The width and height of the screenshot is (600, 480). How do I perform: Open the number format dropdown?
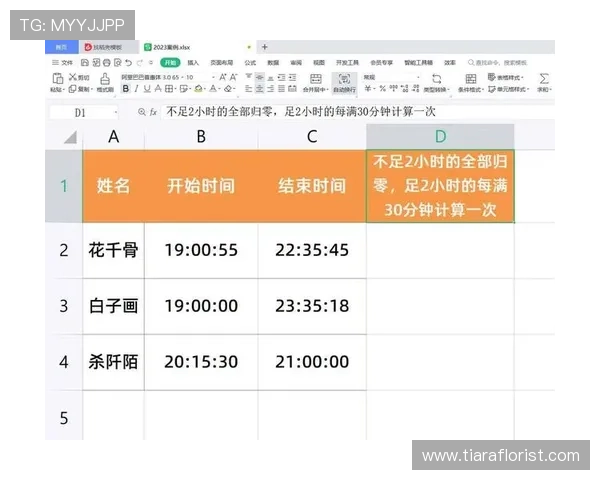click(418, 77)
